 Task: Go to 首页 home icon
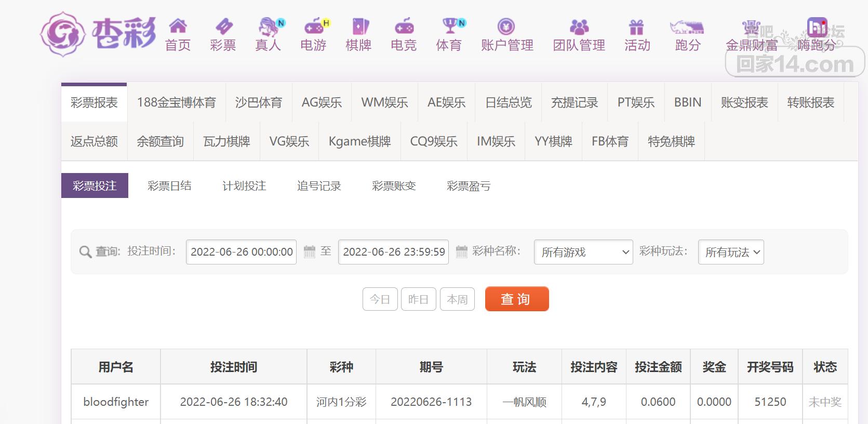pos(178,25)
